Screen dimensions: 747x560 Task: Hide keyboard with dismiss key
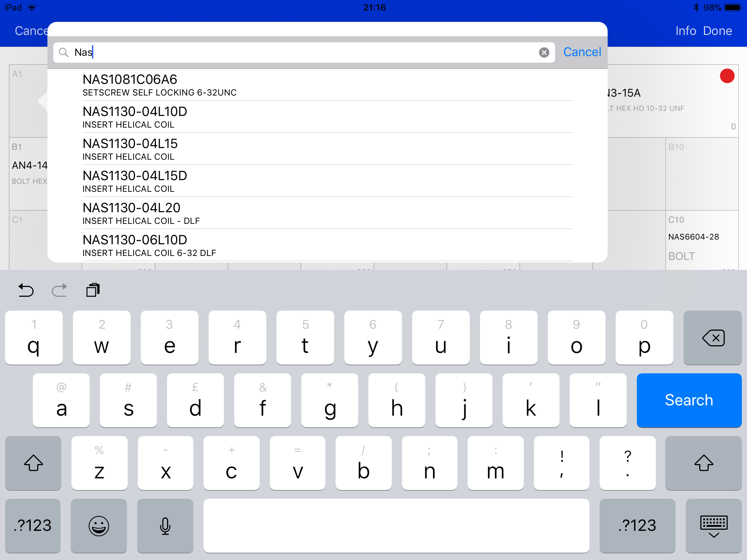tap(713, 525)
